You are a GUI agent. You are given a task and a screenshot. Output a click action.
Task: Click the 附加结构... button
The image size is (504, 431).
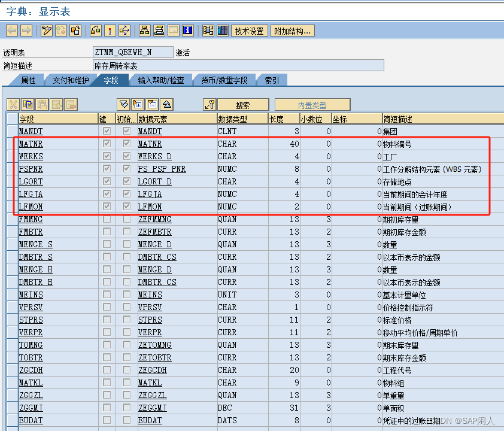pyautogui.click(x=293, y=31)
